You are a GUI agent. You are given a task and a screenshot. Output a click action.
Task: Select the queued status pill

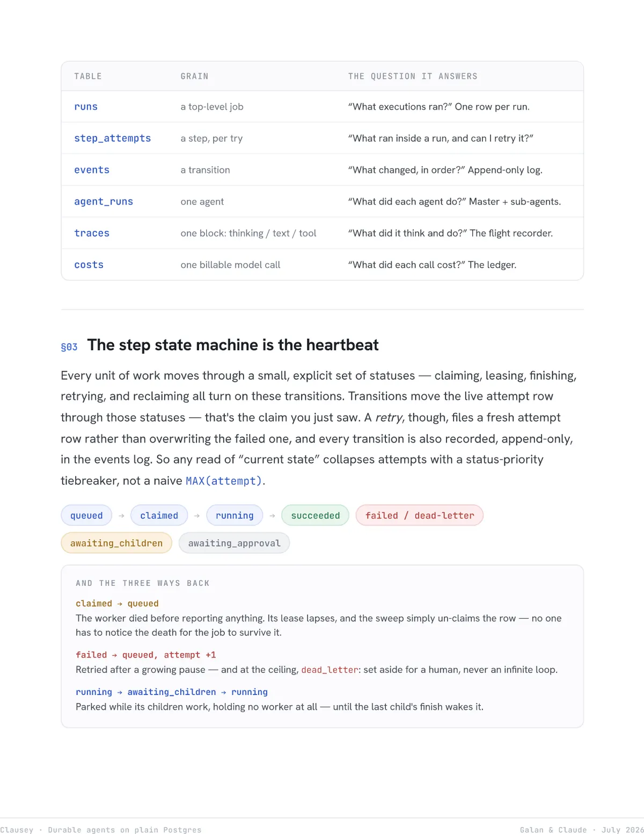click(x=86, y=516)
